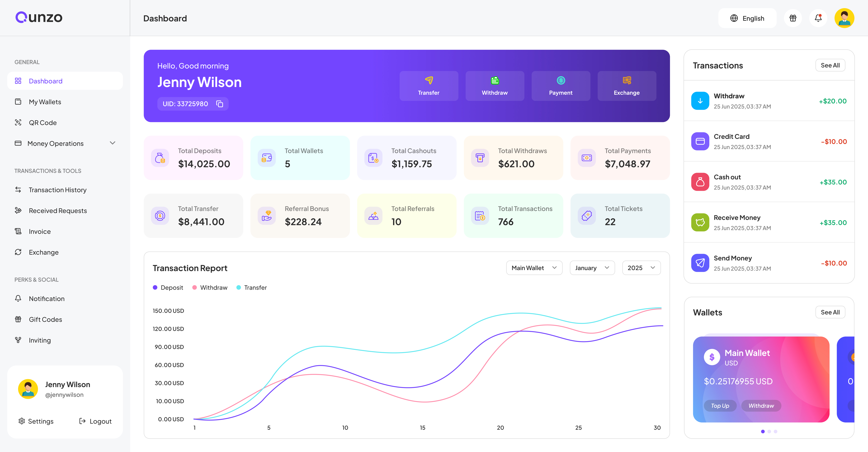Click Withdraw on the Main Wallet card
The width and height of the screenshot is (868, 452).
click(x=761, y=406)
